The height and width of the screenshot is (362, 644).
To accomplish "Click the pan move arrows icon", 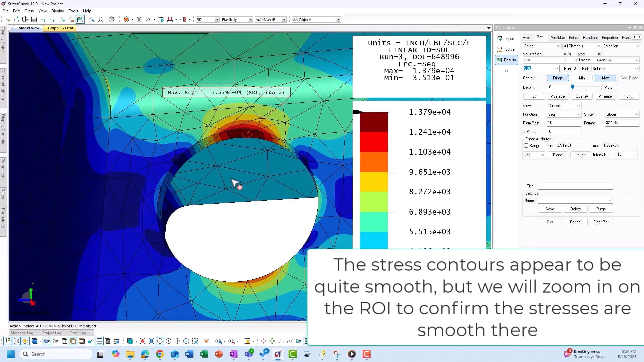I will coord(177,341).
